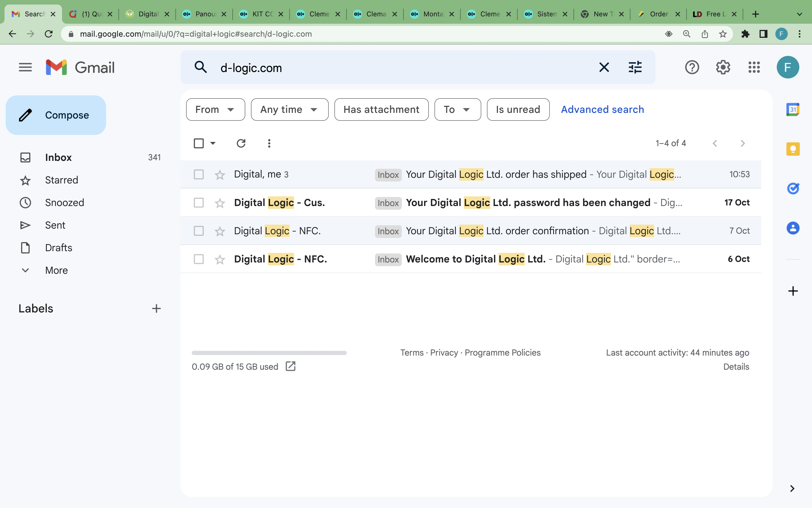This screenshot has height=508, width=812.
Task: Select the 'order has shipped' email checkbox
Action: (x=199, y=174)
